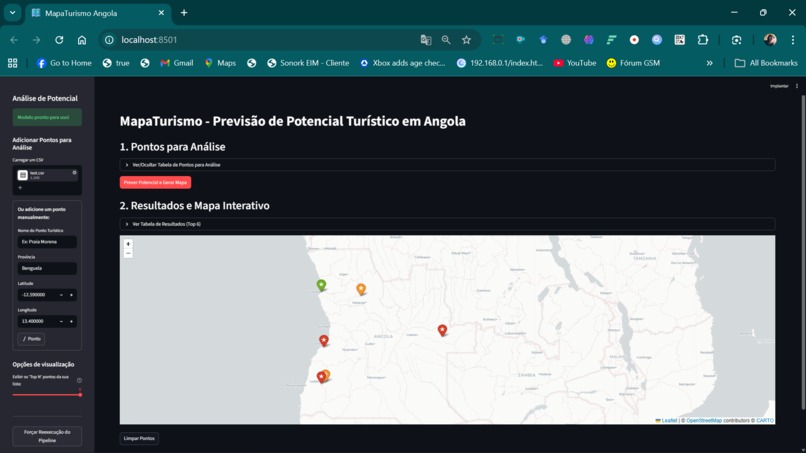Screen dimensions: 806x453
Task: Click the browser back arrow
Action: [14, 40]
